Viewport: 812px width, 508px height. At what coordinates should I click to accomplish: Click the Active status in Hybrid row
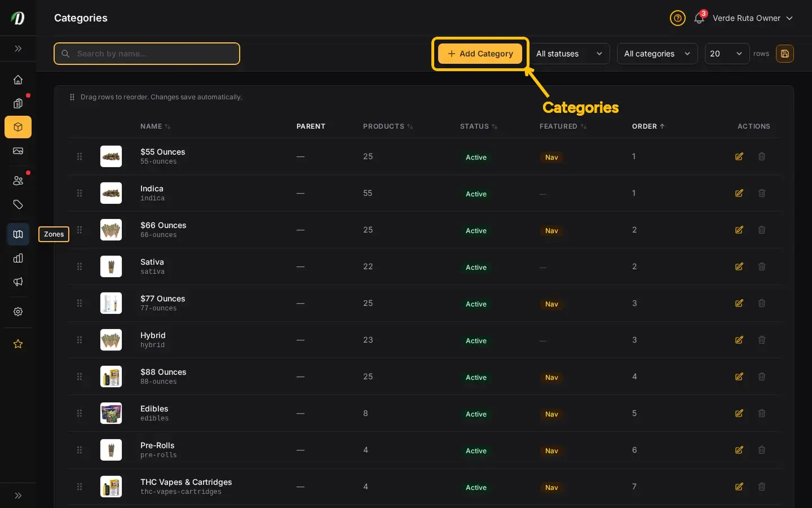pos(476,341)
